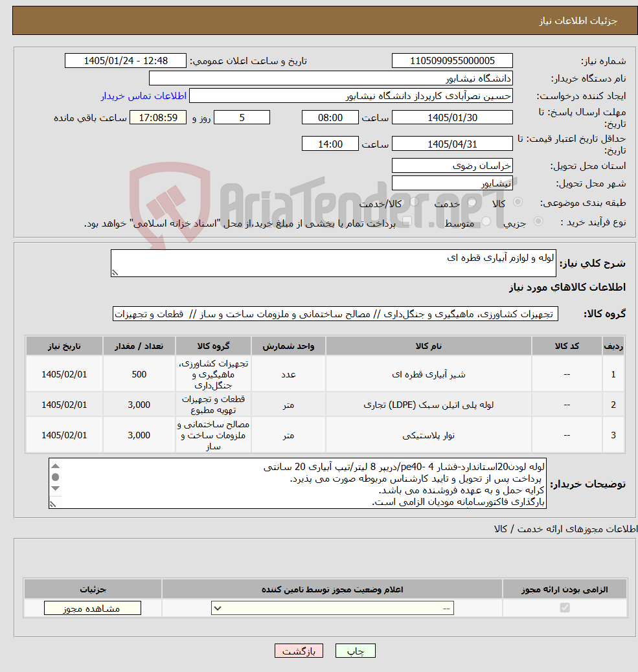Click the شرح کلی نیاز text area

coord(333,263)
